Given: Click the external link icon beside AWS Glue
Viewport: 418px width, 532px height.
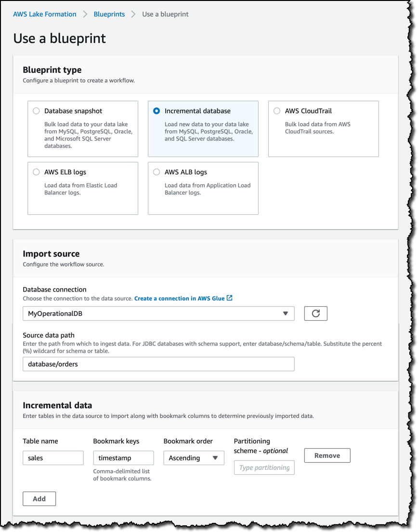Looking at the screenshot, I should tap(230, 298).
